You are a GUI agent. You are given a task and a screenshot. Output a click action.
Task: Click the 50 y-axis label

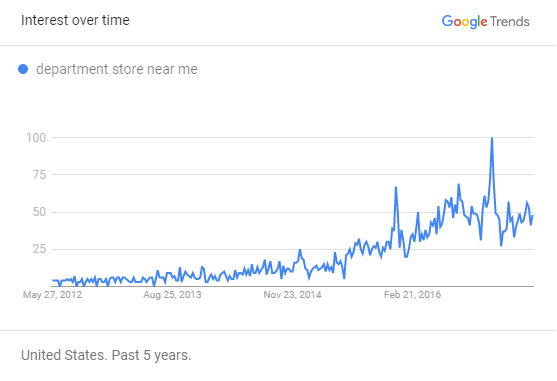tap(39, 212)
